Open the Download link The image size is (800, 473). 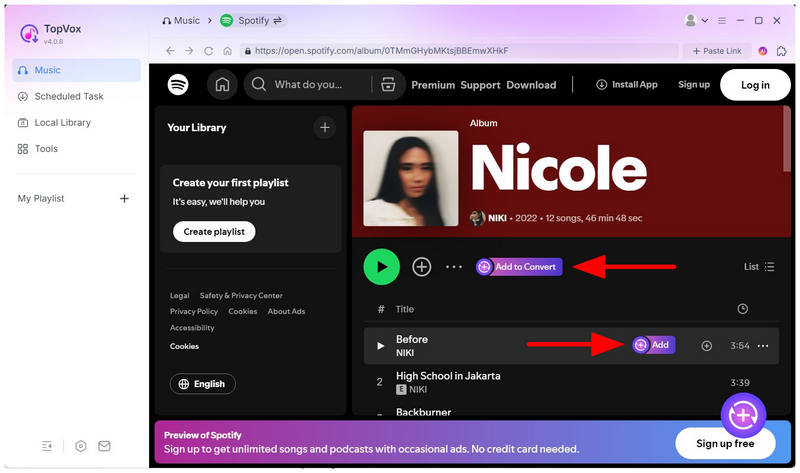coord(531,85)
